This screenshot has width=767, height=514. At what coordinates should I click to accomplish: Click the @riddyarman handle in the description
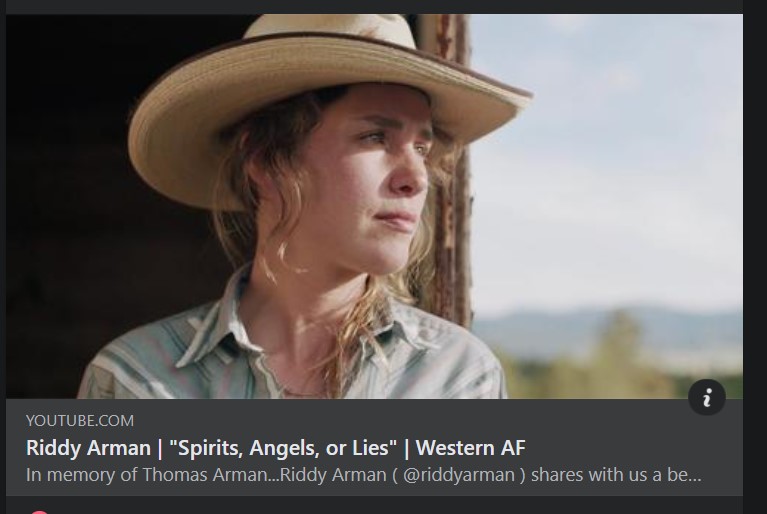(459, 475)
